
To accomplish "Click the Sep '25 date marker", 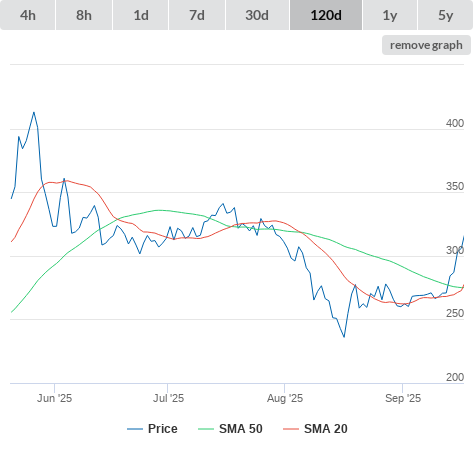I will click(403, 398).
